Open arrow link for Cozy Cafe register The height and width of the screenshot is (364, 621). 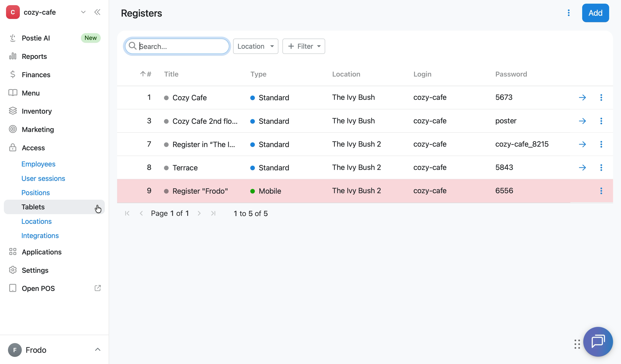pos(582,98)
